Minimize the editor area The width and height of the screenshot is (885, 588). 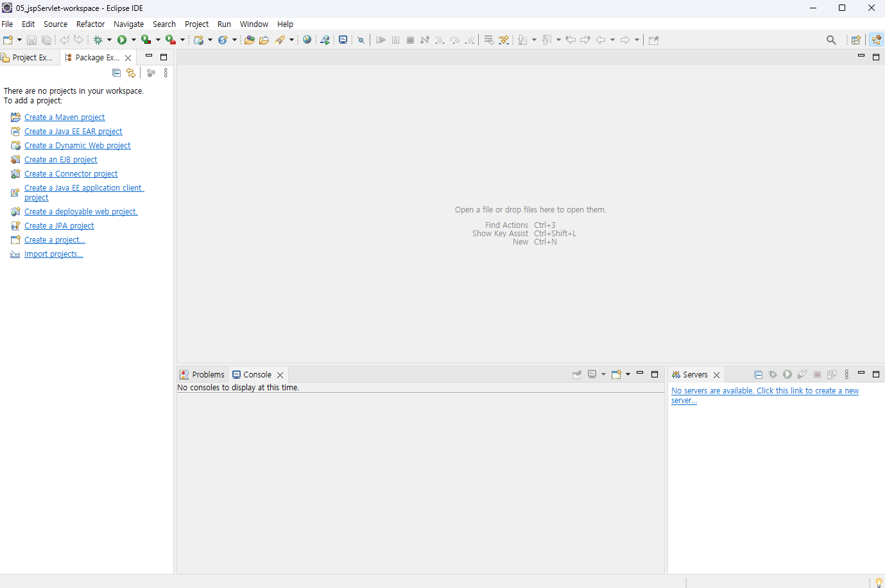(x=861, y=56)
